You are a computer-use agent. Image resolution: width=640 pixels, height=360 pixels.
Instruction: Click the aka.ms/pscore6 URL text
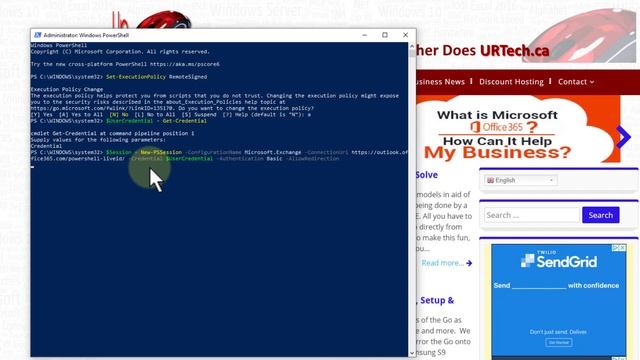(x=184, y=64)
